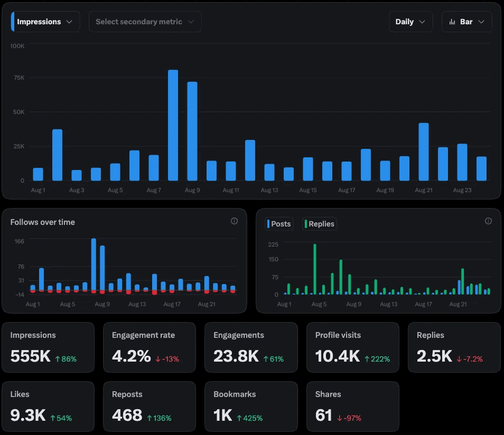Click the 54% change under Likes
The width and height of the screenshot is (504, 435).
point(61,418)
